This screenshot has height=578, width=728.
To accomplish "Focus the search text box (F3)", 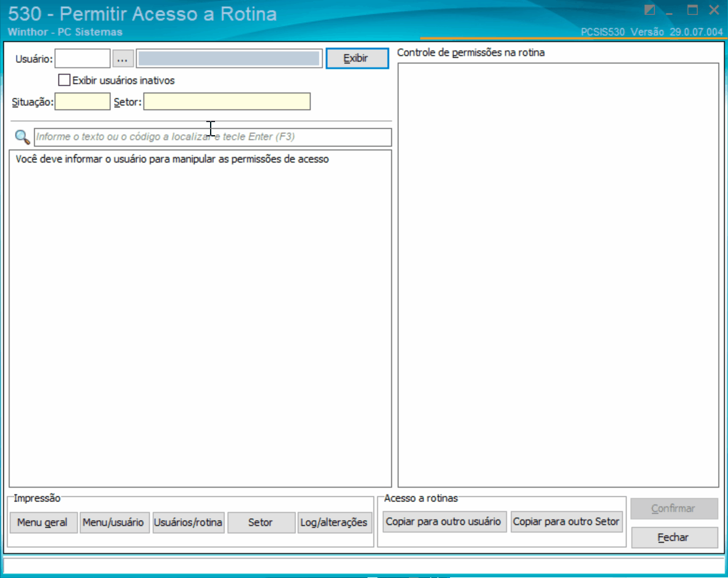I will (x=213, y=137).
